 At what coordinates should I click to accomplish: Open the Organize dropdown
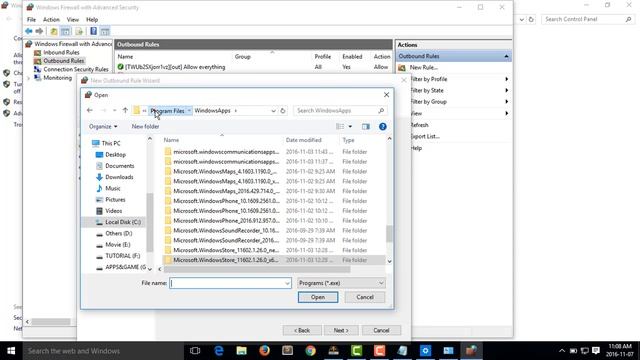[x=103, y=127]
